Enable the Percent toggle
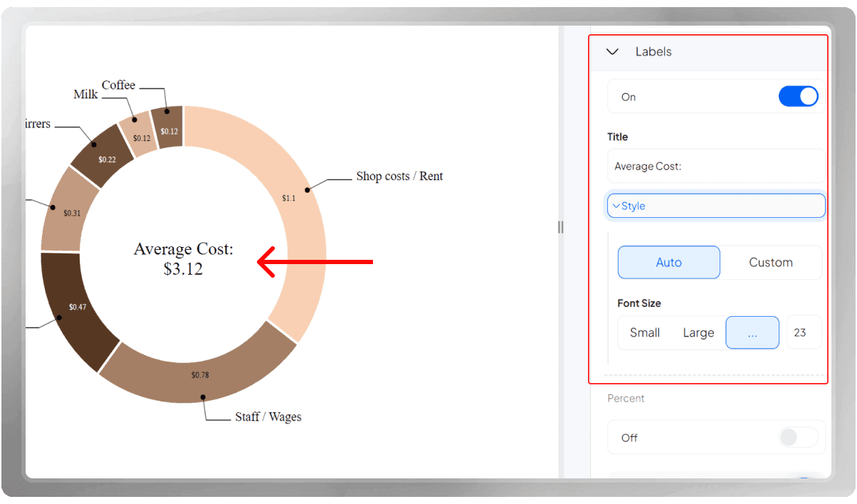 point(799,437)
